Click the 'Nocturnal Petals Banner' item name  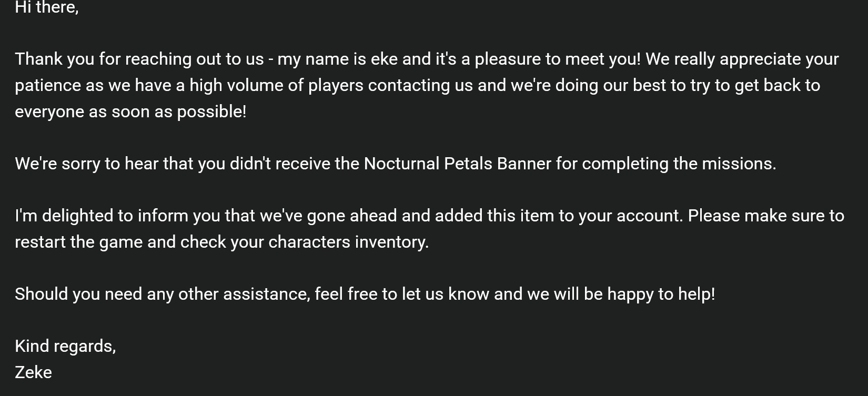tap(458, 164)
